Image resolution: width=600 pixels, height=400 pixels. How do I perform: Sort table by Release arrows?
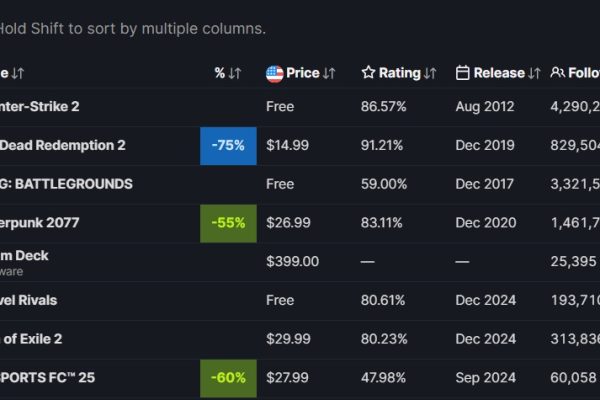pos(534,73)
